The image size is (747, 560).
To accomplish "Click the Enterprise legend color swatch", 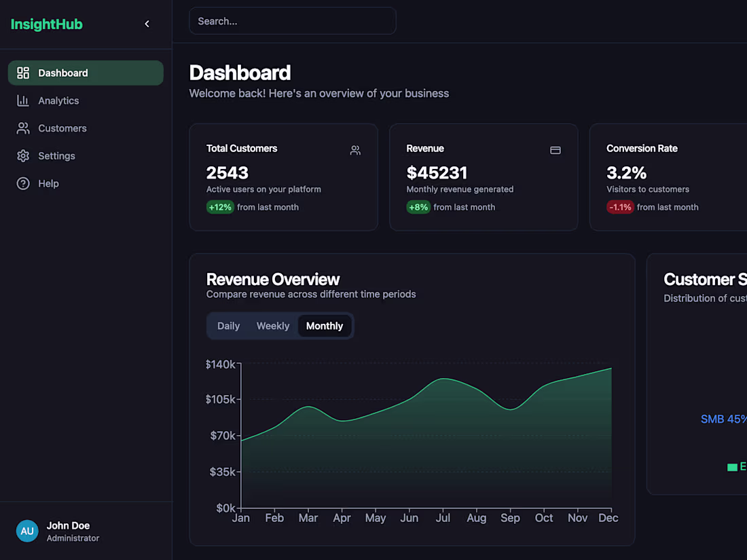I will point(733,467).
